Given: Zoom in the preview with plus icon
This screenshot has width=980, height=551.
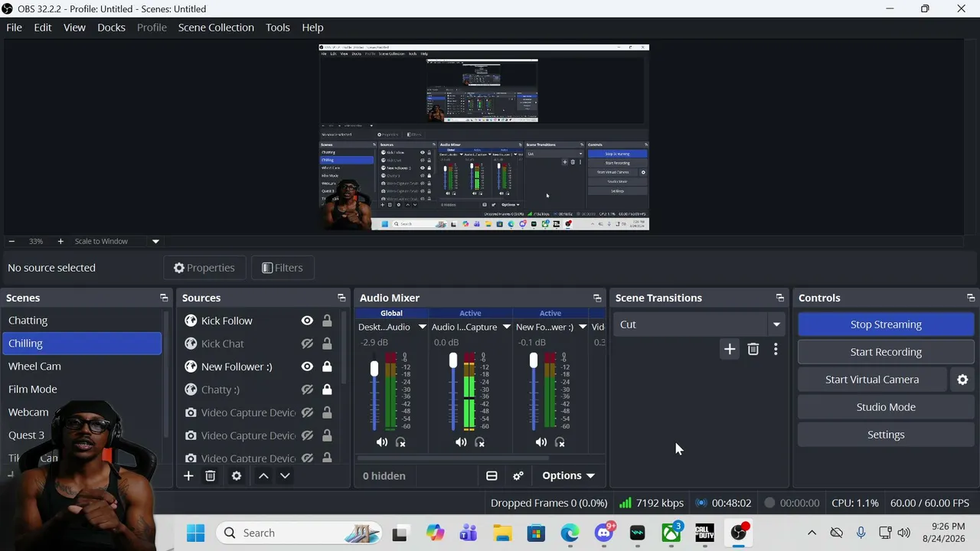Looking at the screenshot, I should [x=60, y=241].
